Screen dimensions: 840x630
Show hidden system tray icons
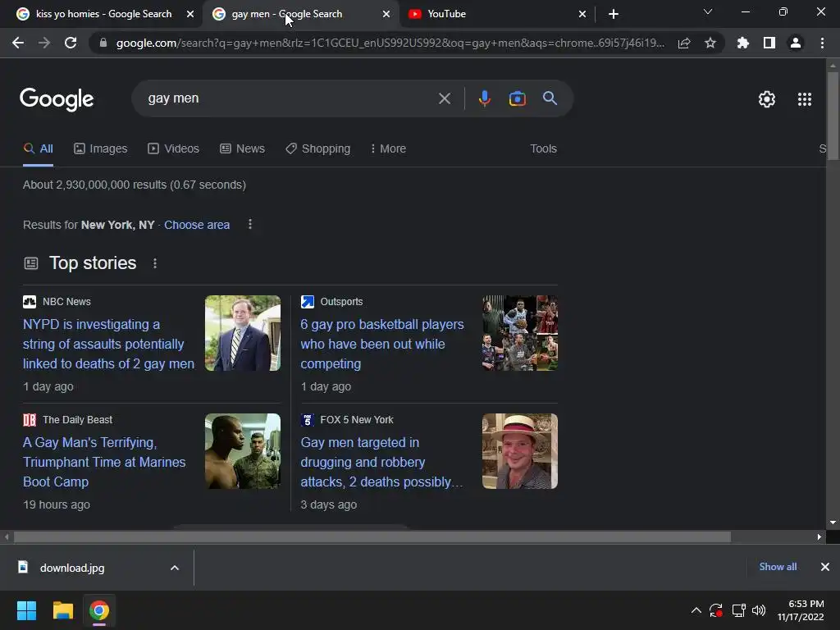[696, 610]
